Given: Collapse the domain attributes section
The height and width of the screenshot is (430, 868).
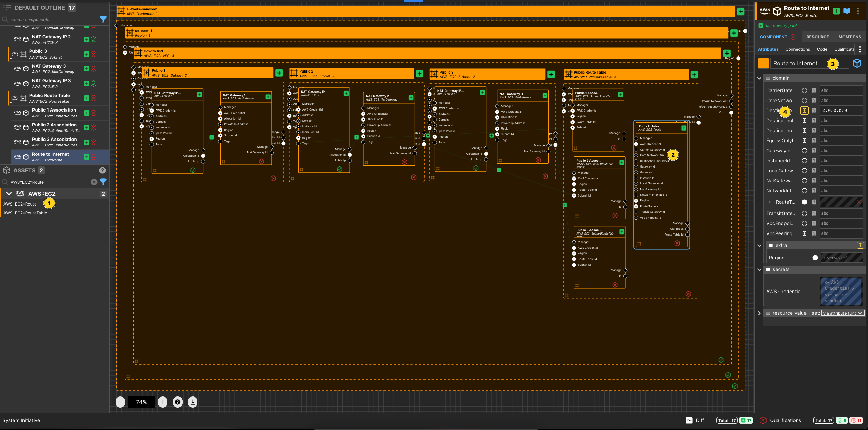Looking at the screenshot, I should click(x=759, y=78).
